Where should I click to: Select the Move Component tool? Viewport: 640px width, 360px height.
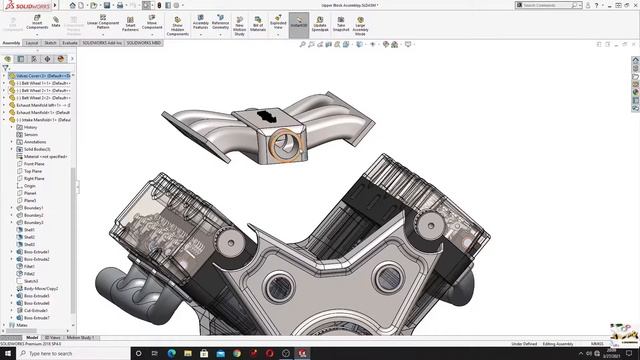click(x=152, y=22)
